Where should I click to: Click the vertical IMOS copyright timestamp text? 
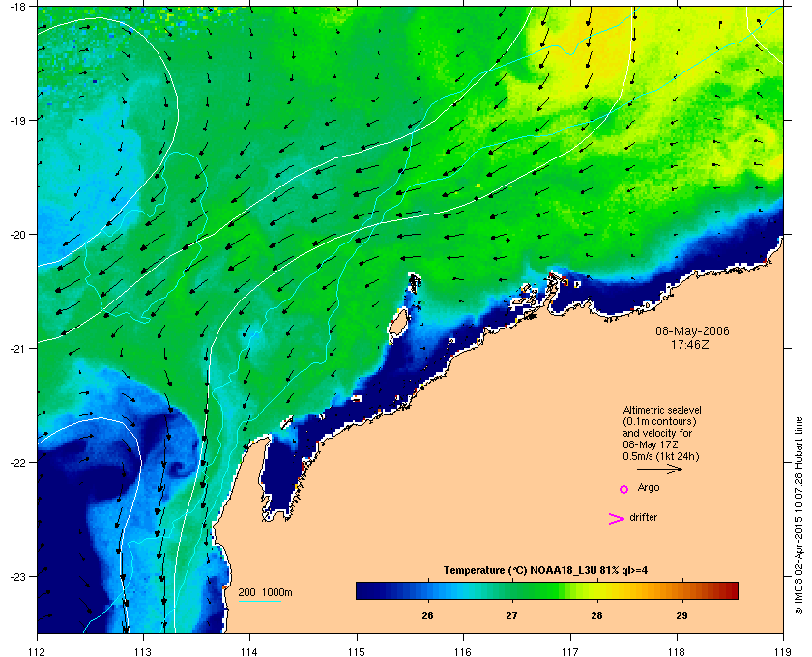click(x=798, y=516)
